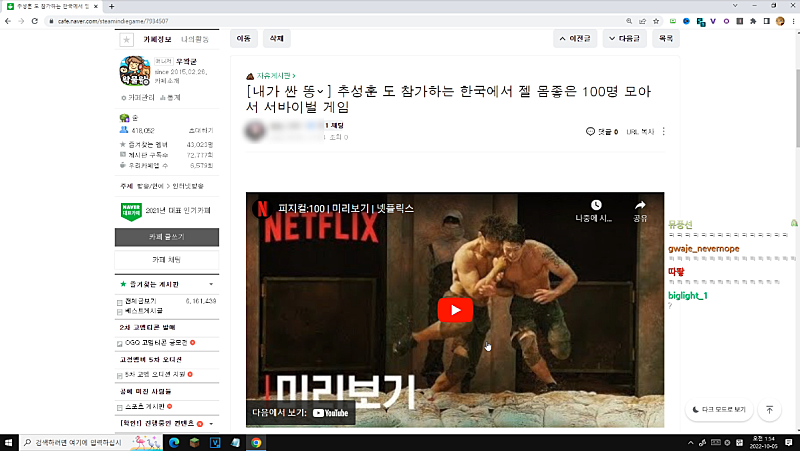Copy the post link with URL 복사
The image size is (800, 451).
coord(640,132)
